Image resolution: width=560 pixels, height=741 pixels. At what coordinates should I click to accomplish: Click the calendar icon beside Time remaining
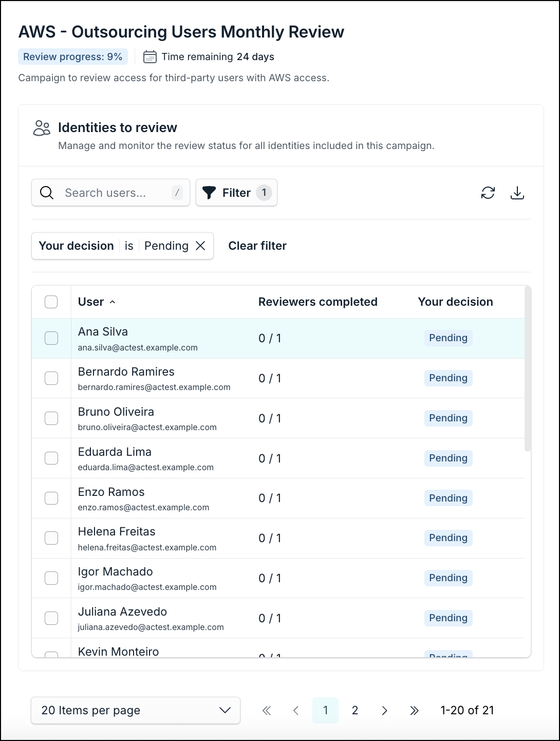(x=150, y=57)
